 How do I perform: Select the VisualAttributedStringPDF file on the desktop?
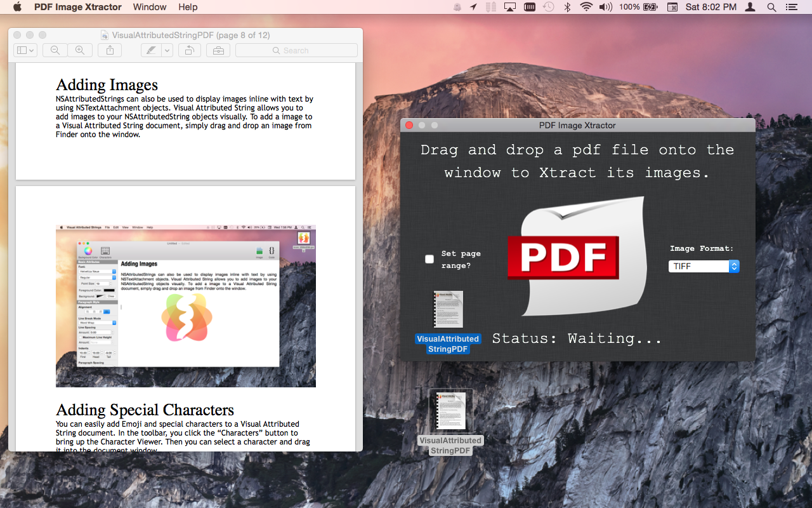click(450, 422)
